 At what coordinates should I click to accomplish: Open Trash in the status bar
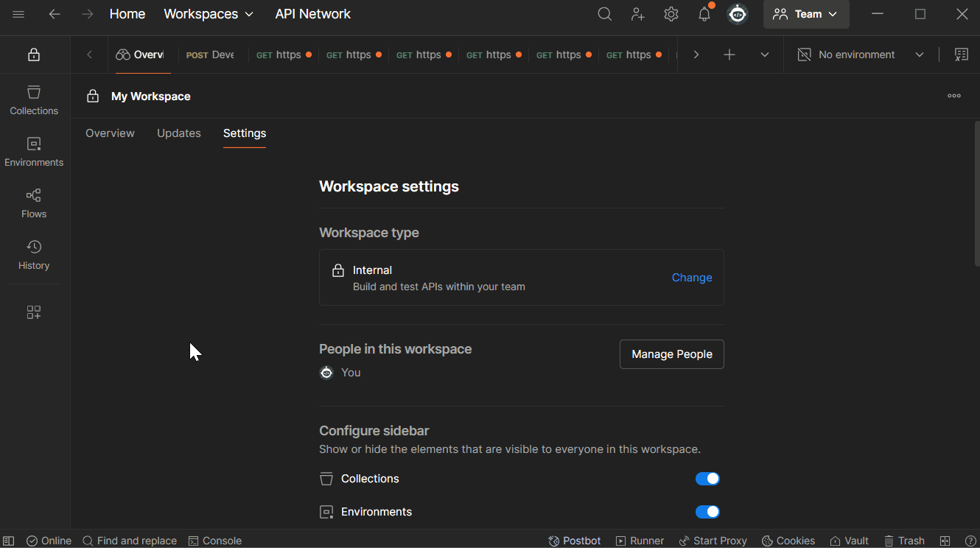tap(904, 541)
